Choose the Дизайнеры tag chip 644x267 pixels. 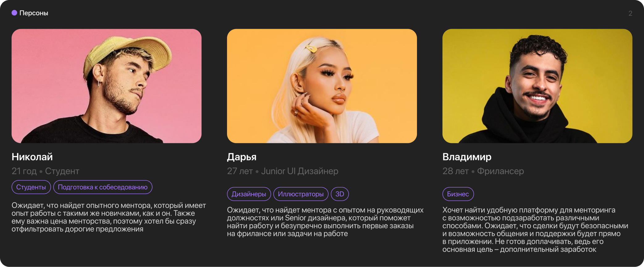(x=249, y=194)
